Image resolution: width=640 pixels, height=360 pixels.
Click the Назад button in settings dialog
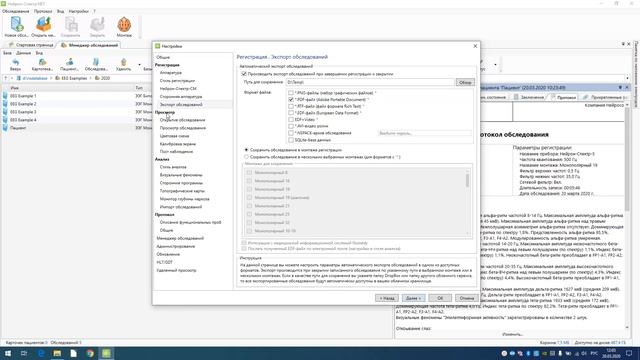pos(387,298)
